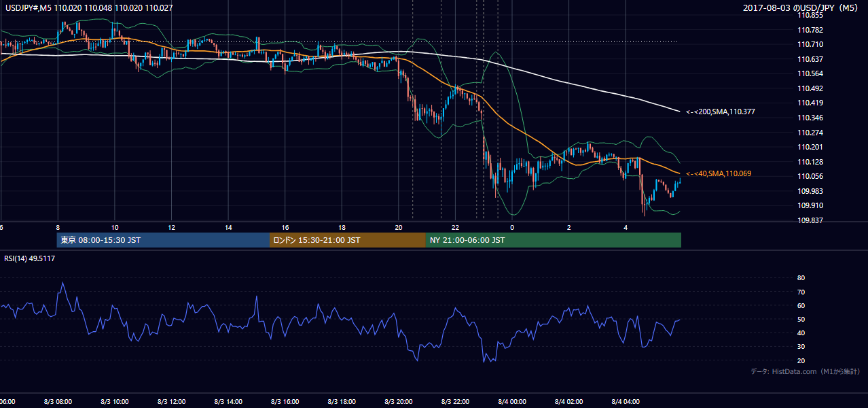The height and width of the screenshot is (408, 868).
Task: Click the 8/3 10:00 bottom time label
Action: click(x=114, y=402)
